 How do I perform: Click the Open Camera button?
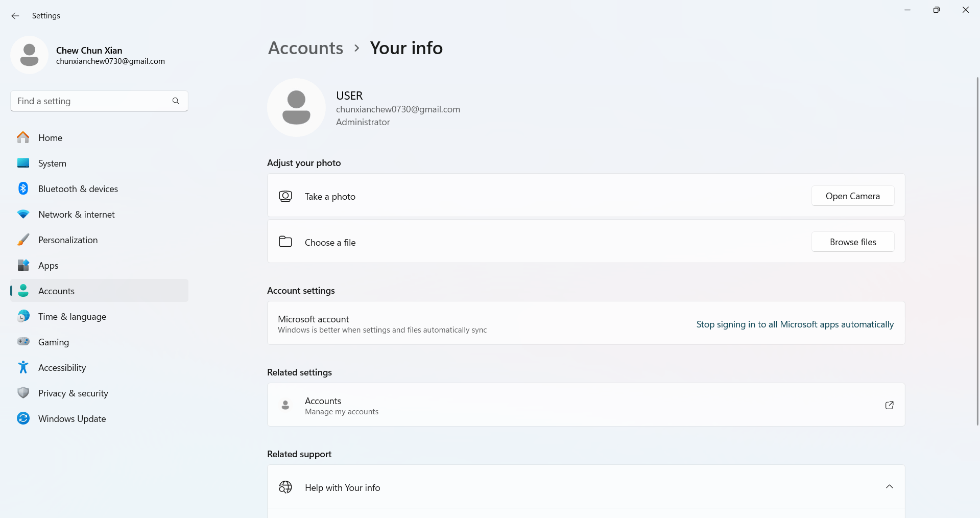click(852, 196)
